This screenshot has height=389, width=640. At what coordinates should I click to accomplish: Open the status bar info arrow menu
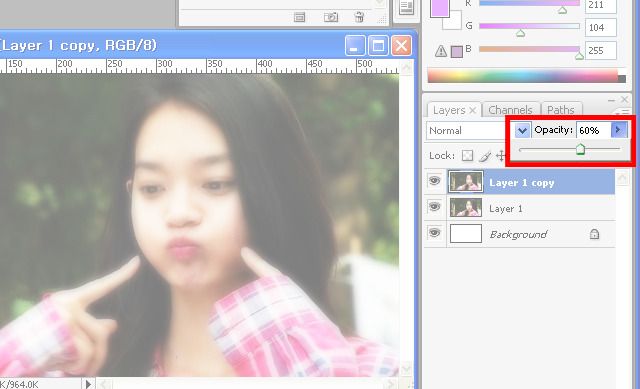point(88,384)
